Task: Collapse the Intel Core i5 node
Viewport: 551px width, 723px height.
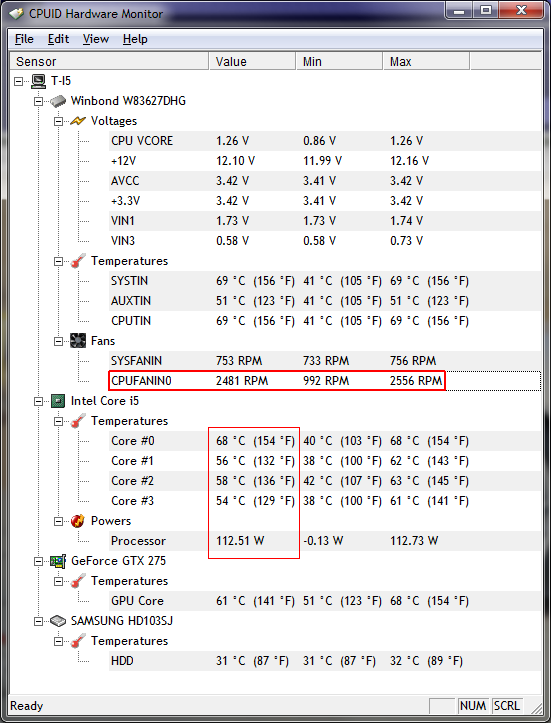Action: [38, 402]
